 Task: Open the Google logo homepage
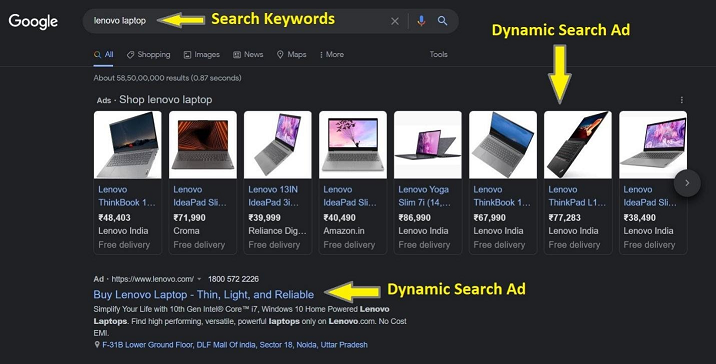tap(33, 21)
